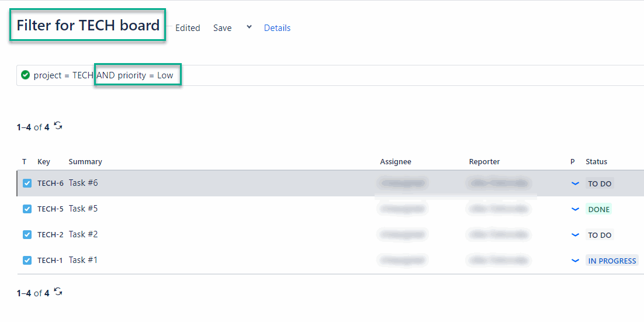The height and width of the screenshot is (322, 644).
Task: Open the Task #5 summary link
Action: tap(83, 209)
